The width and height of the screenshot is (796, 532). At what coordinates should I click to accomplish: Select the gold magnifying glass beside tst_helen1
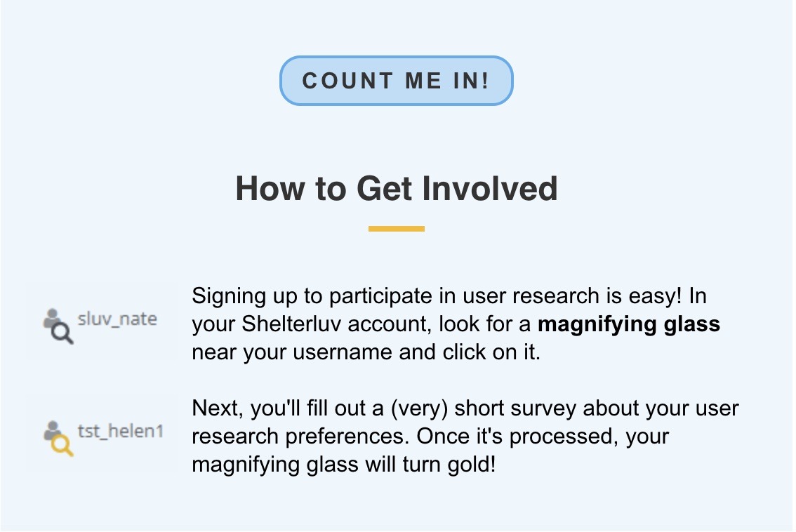point(62,446)
